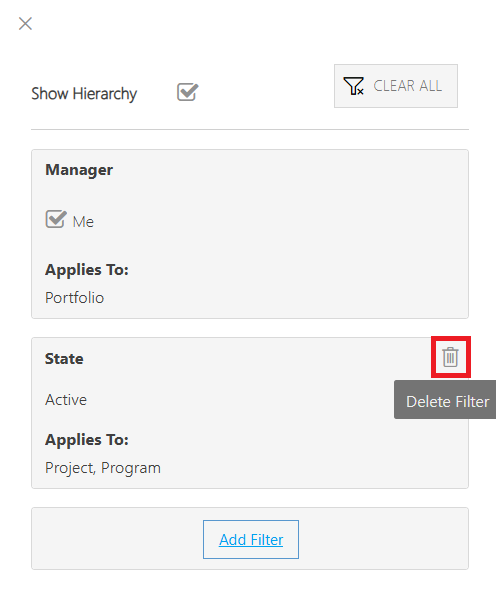Close the filter panel with X icon
Image resolution: width=498 pixels, height=589 pixels.
pyautogui.click(x=25, y=24)
